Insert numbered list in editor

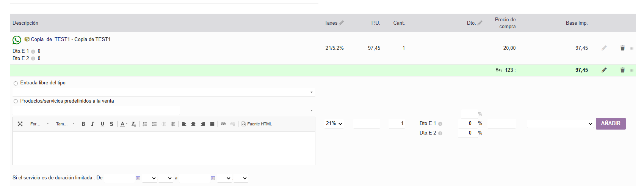[x=145, y=124]
